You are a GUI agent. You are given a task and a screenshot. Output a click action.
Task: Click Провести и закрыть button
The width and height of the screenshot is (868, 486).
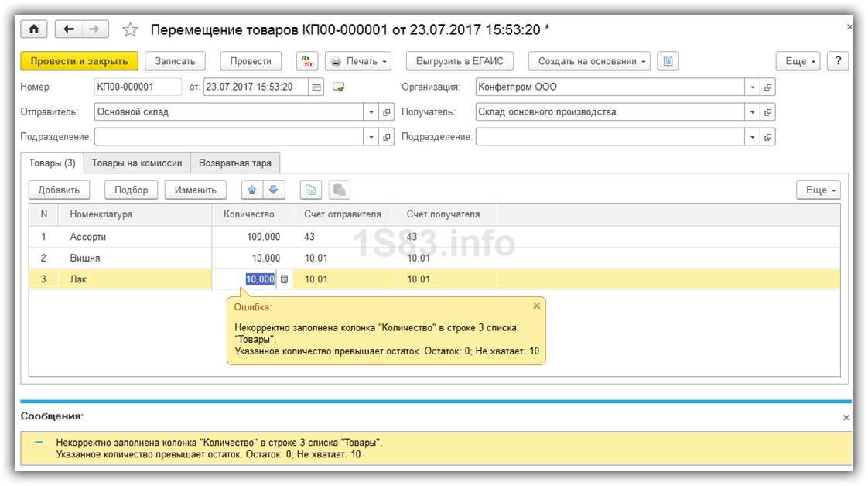79,61
